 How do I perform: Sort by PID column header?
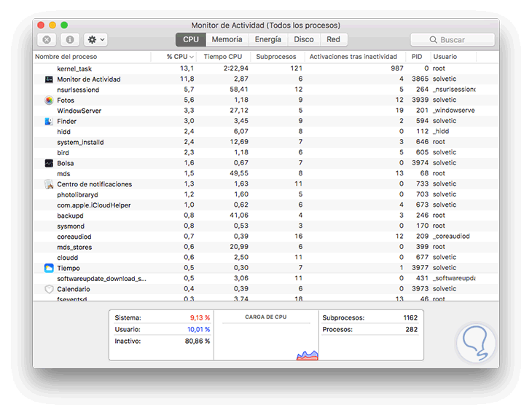point(418,57)
